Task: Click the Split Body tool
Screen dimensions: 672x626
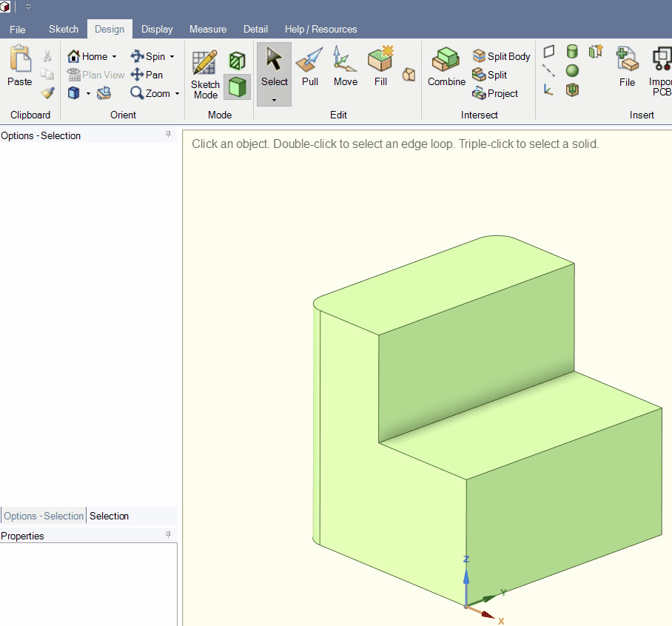Action: coord(501,56)
